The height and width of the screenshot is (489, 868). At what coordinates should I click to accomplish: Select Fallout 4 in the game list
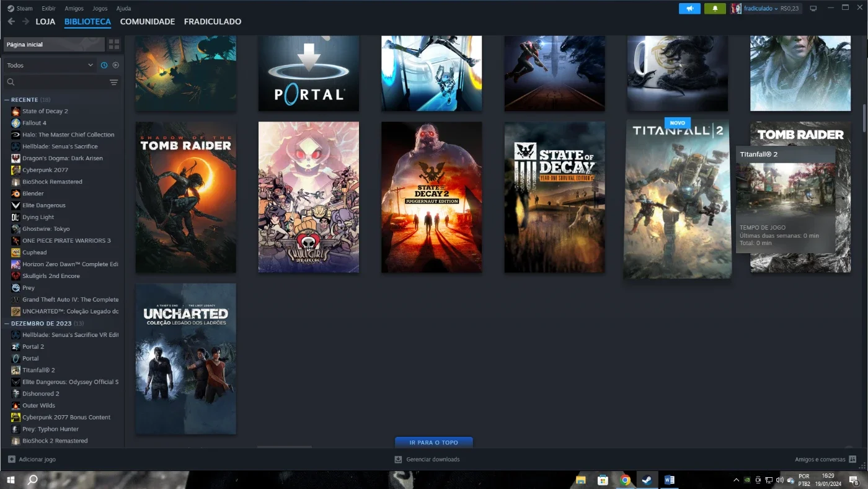[x=34, y=123]
